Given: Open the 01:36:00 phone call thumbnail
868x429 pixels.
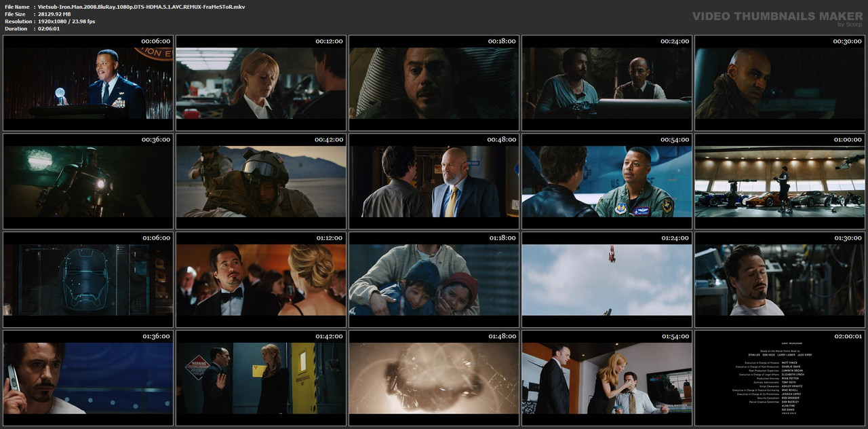Looking at the screenshot, I should tap(88, 378).
